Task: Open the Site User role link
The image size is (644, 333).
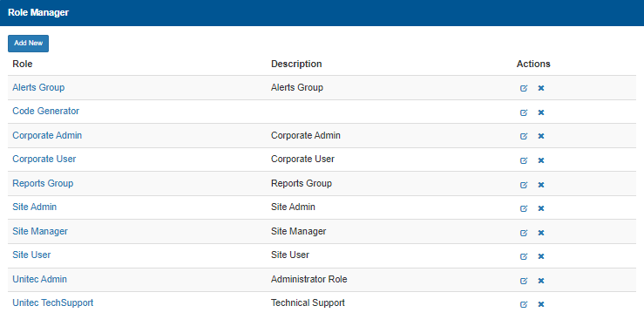Action: 31,255
